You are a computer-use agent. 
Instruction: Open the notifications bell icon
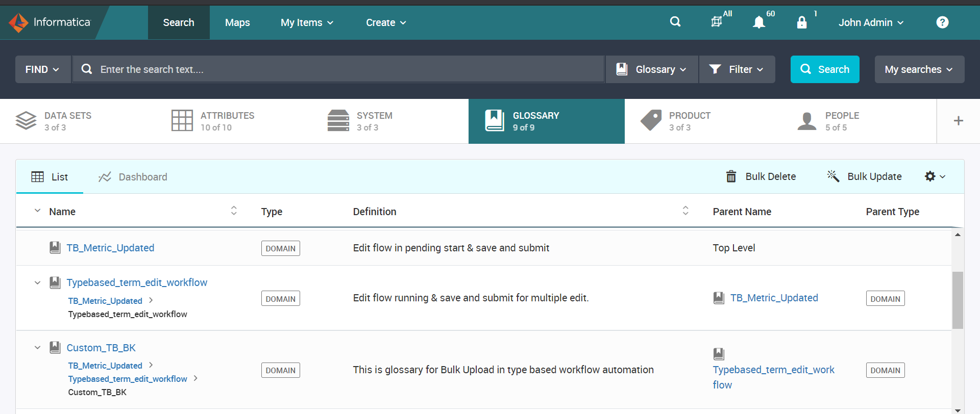tap(759, 22)
